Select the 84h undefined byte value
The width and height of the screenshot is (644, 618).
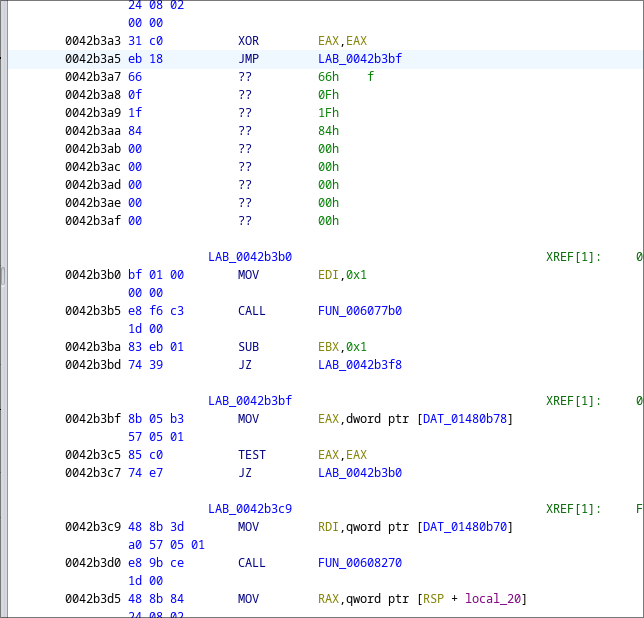(x=328, y=131)
